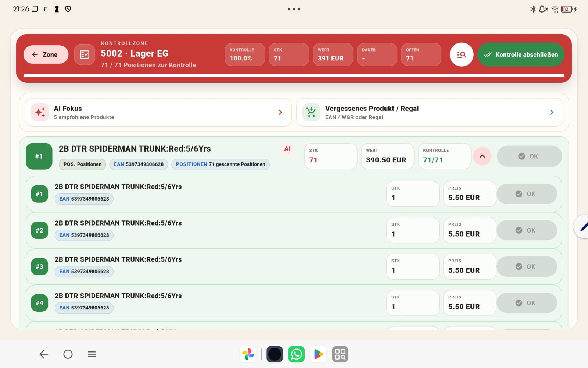Select position #3 green badge

tap(39, 267)
